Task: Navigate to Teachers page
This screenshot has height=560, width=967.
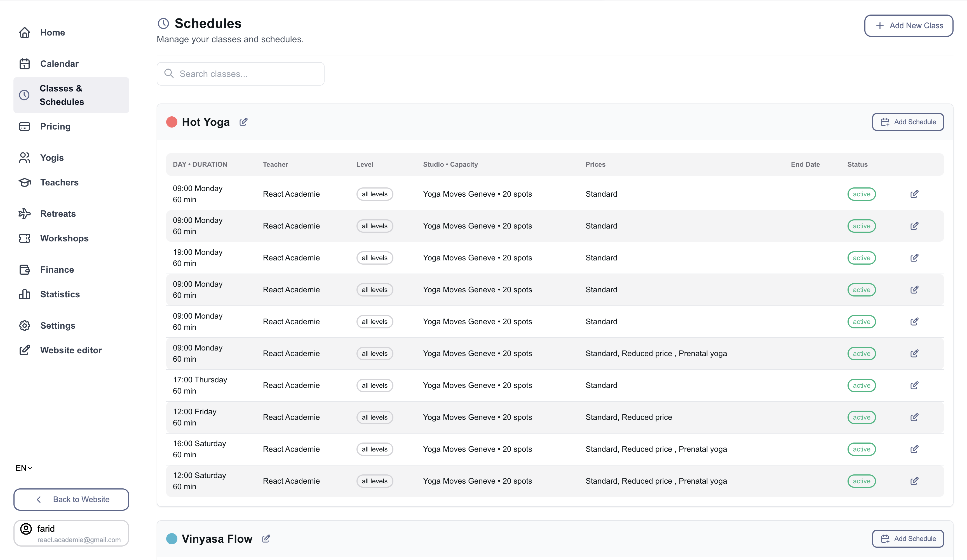Action: (x=59, y=183)
